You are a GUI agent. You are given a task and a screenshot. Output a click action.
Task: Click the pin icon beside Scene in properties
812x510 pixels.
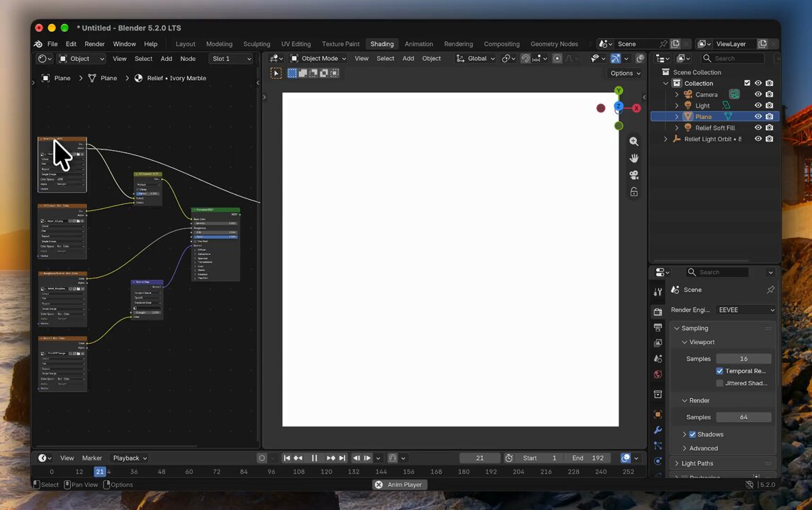pyautogui.click(x=771, y=290)
